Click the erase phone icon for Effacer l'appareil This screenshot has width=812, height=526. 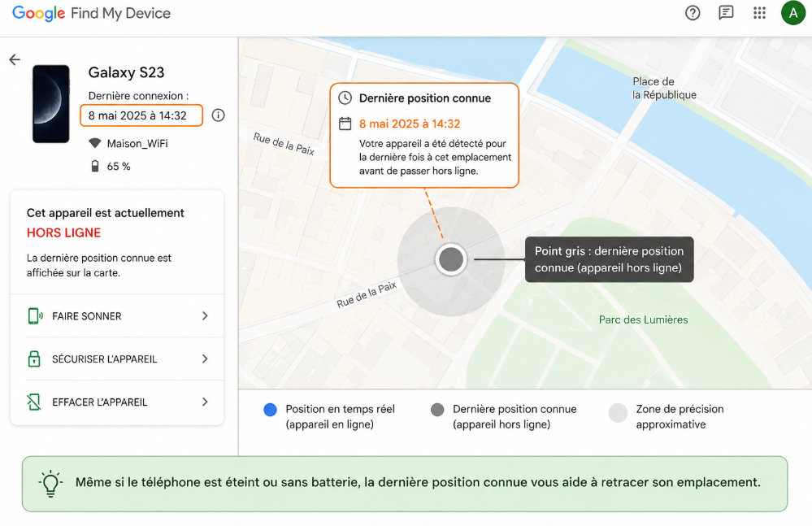[34, 402]
